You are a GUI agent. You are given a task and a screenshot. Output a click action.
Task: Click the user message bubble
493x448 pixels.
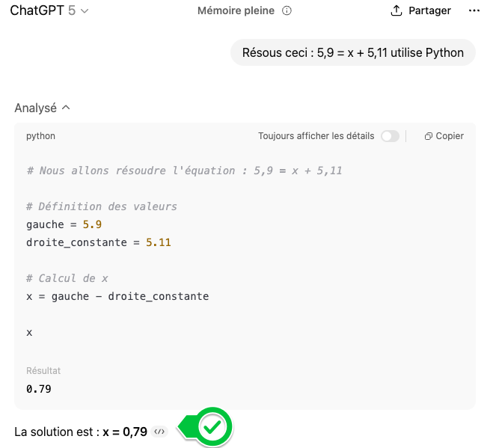pyautogui.click(x=353, y=53)
